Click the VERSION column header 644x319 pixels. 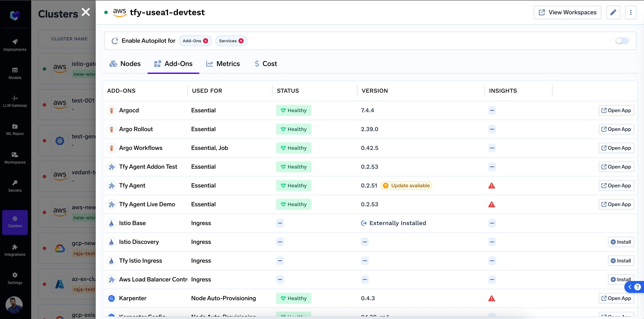pyautogui.click(x=375, y=91)
